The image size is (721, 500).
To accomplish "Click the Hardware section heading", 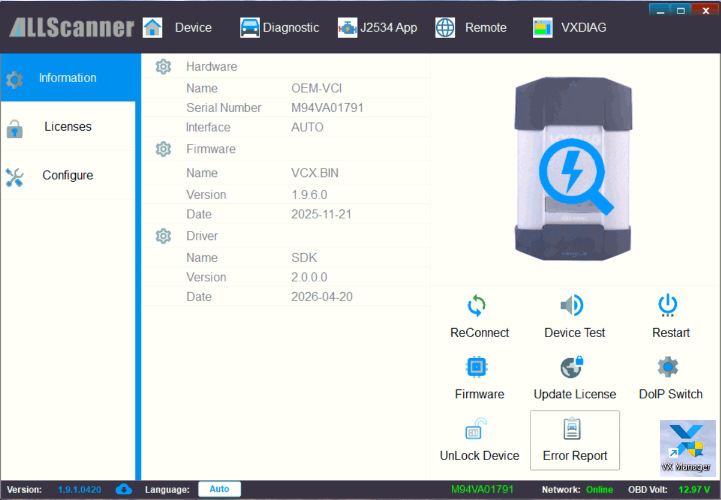I will click(212, 67).
